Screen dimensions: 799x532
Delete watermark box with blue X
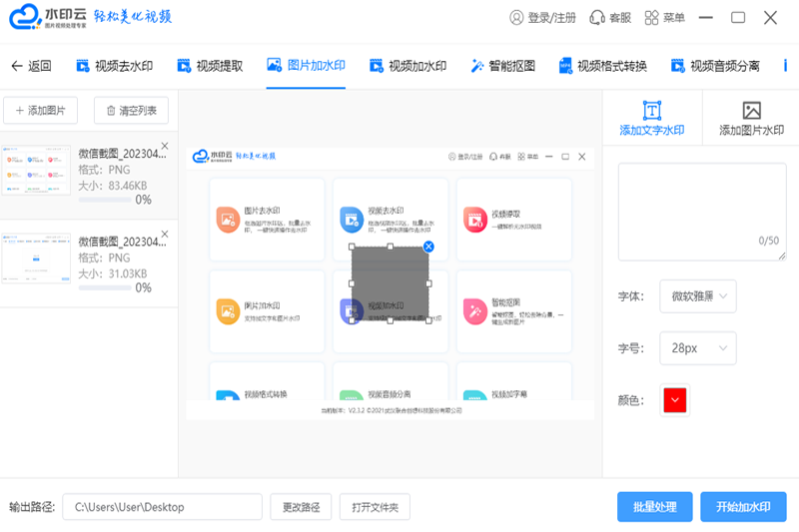click(428, 247)
